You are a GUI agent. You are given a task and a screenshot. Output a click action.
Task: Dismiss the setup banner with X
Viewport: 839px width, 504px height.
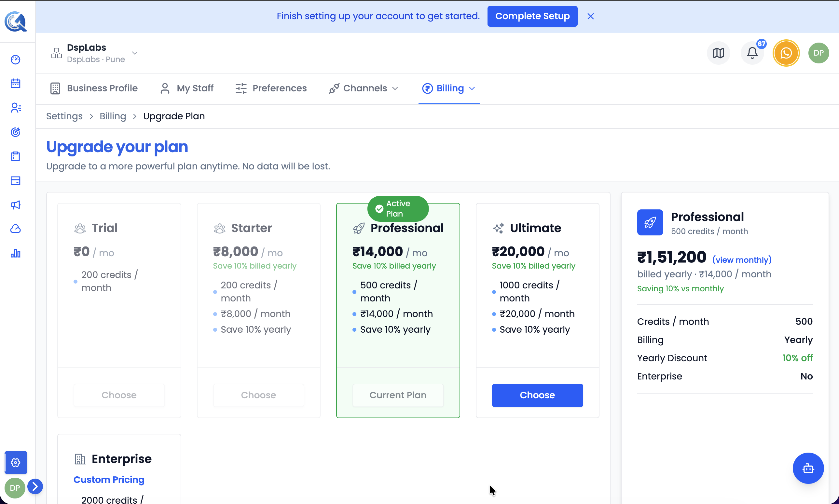click(x=591, y=16)
